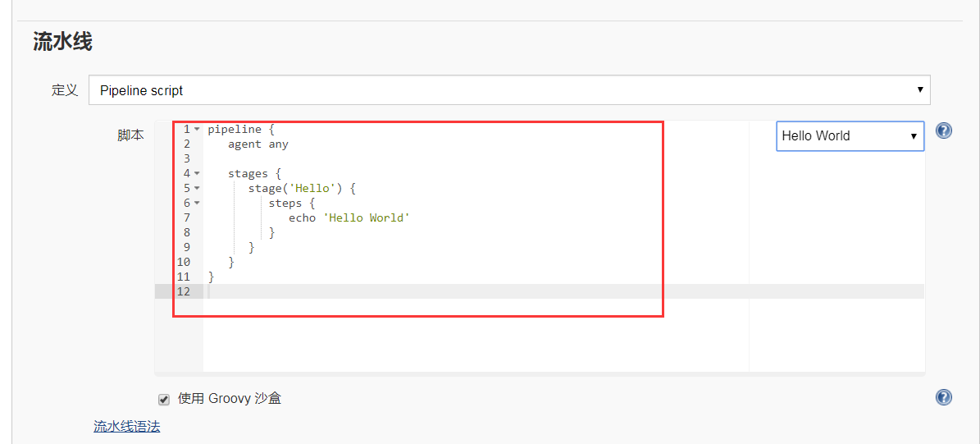
Task: Click the 'agent any' line of code
Action: [x=258, y=144]
